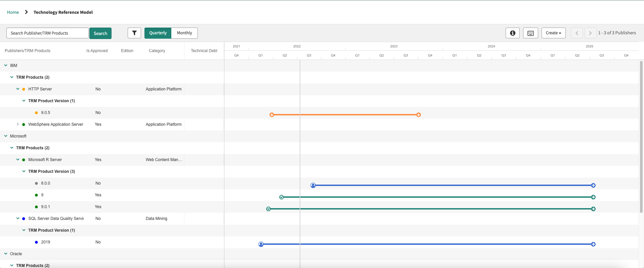Go to Home via breadcrumb link
Viewport: 644px width, 268px height.
(x=13, y=12)
